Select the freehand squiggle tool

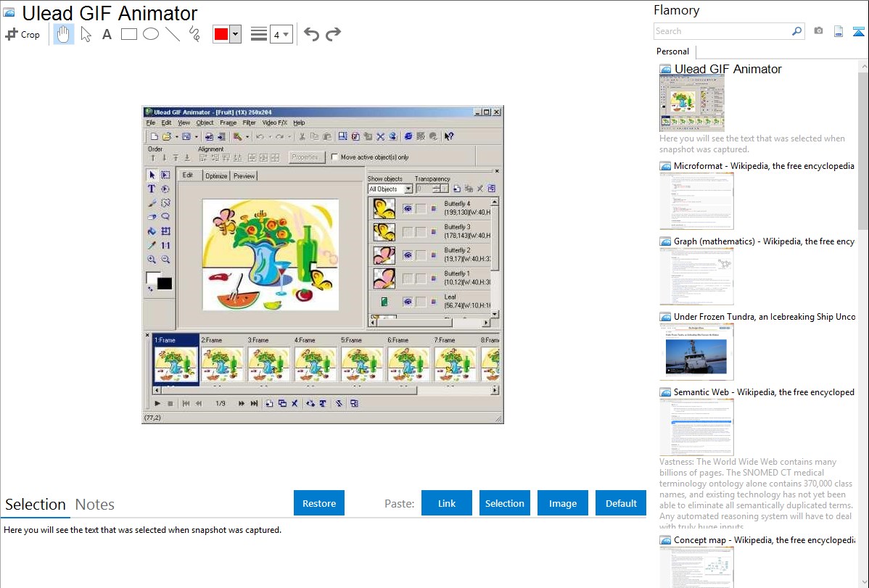[194, 34]
